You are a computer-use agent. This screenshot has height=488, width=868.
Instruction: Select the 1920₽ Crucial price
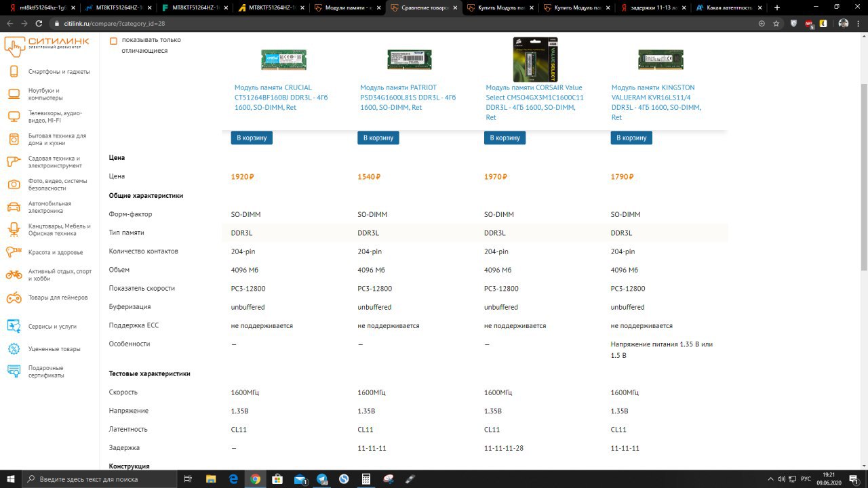pyautogui.click(x=242, y=177)
